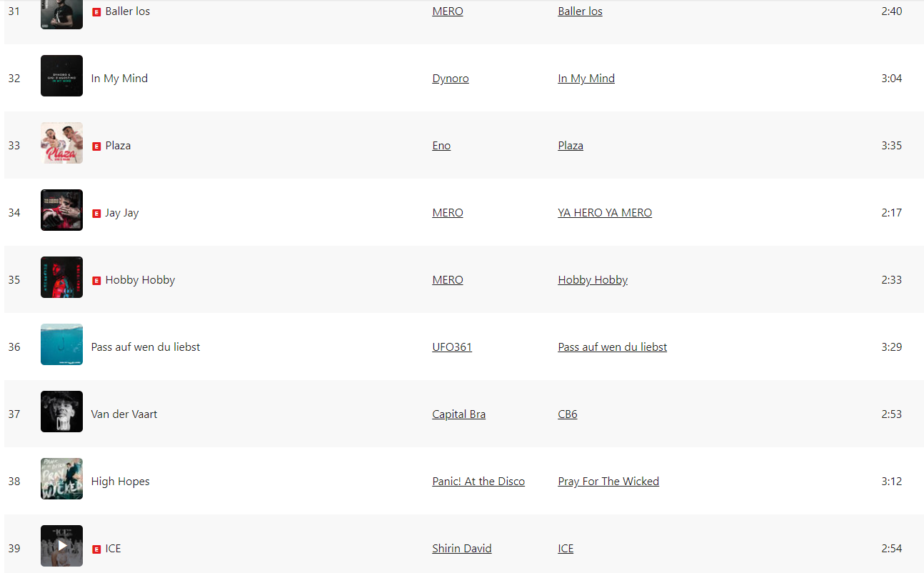Screen dimensions: 924x573
Task: Click the Pass auf wen du liebst artwork
Action: (61, 344)
